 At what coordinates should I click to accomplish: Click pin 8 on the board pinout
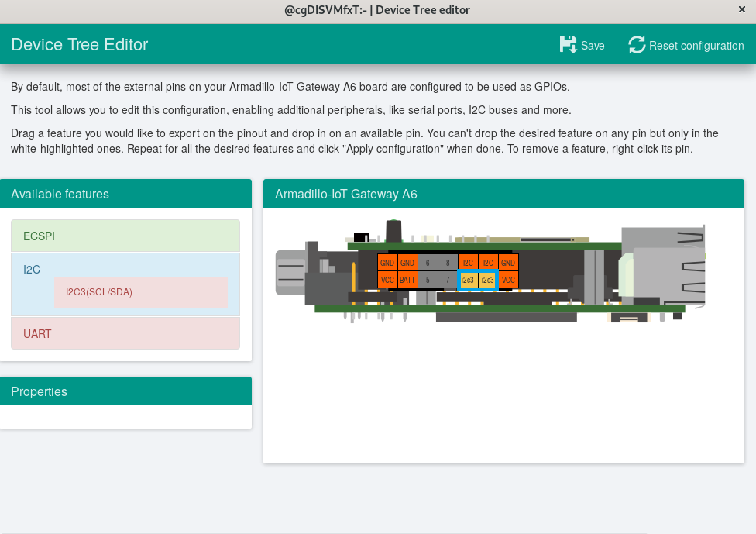tap(448, 263)
